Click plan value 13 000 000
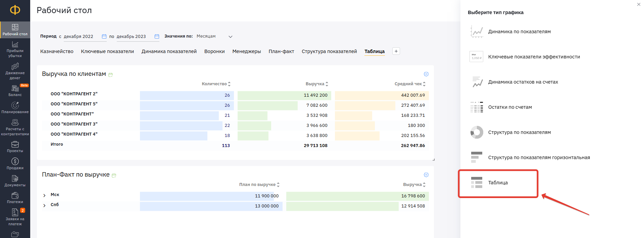This screenshot has width=644, height=238. (267, 206)
